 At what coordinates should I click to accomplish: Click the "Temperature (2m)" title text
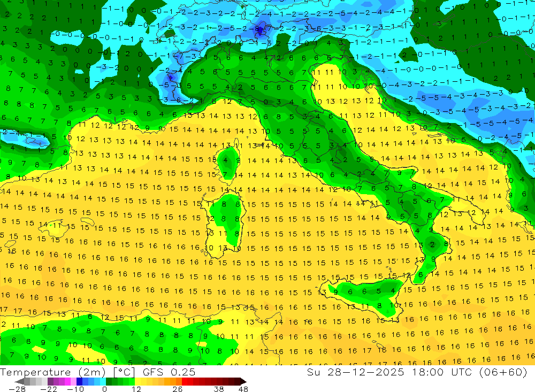(x=53, y=372)
